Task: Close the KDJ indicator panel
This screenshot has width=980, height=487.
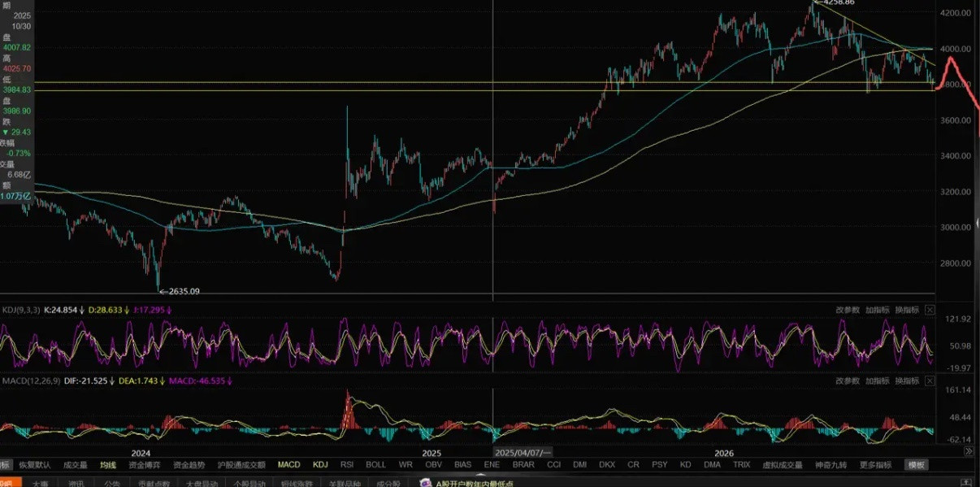Action: click(930, 310)
